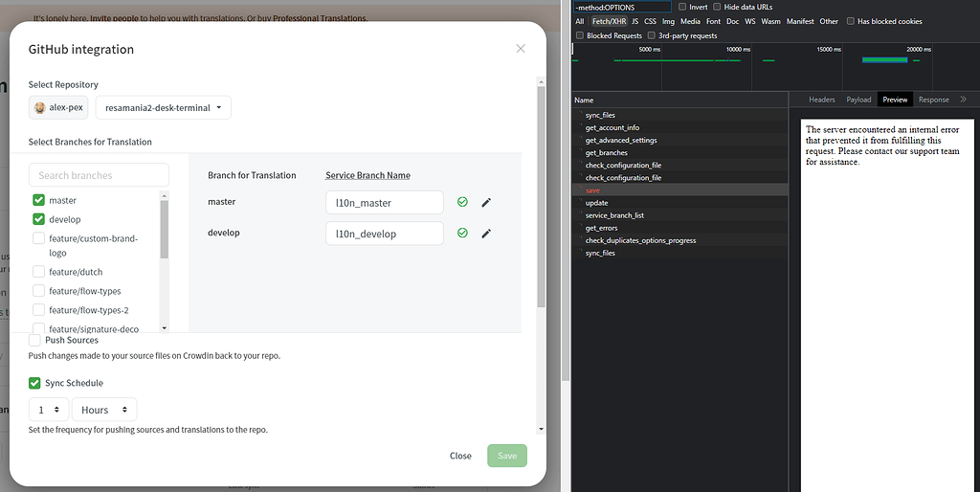Image resolution: width=980 pixels, height=492 pixels.
Task: Click the Name column header
Action: click(679, 100)
